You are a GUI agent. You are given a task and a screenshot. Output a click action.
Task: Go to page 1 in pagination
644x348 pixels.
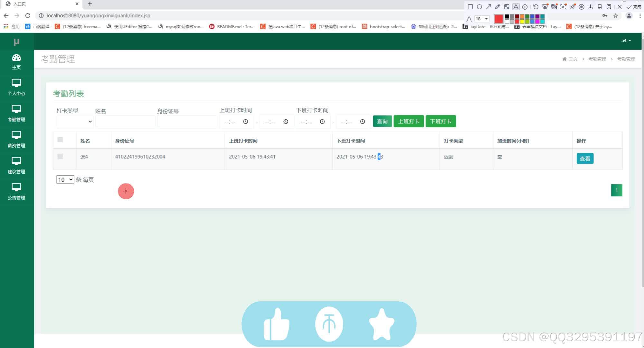(617, 190)
